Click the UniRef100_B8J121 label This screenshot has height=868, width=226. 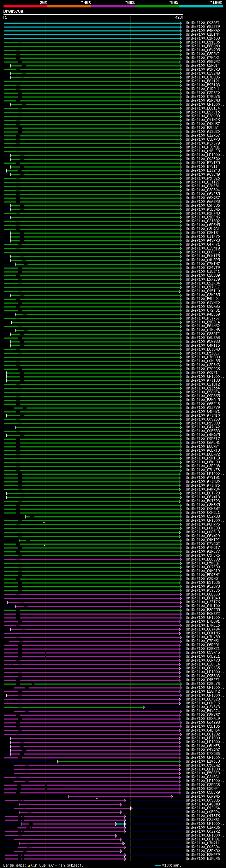point(203,81)
